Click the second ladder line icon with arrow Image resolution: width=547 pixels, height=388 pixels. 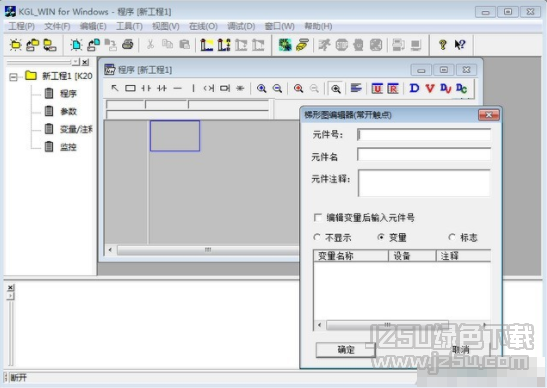click(x=224, y=45)
